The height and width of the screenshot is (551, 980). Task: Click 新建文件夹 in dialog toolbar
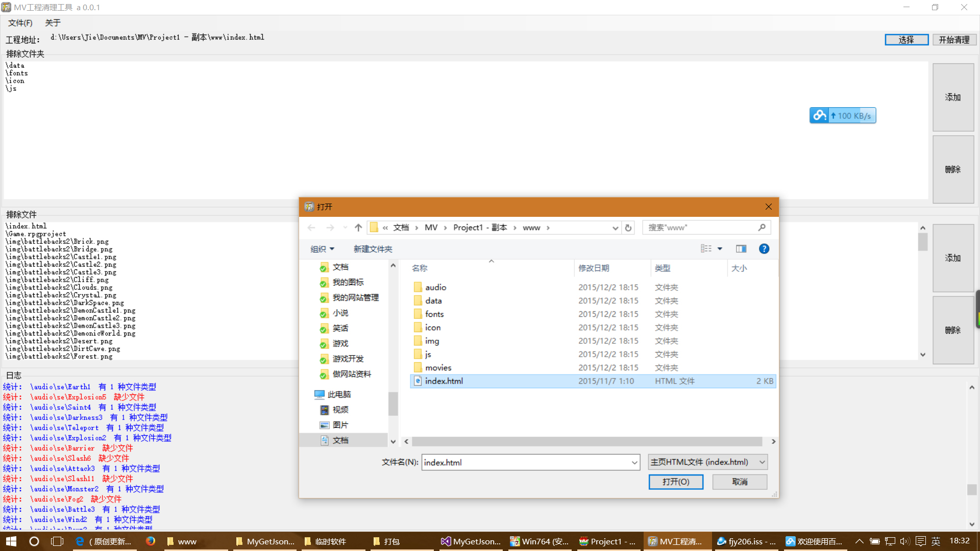point(373,249)
